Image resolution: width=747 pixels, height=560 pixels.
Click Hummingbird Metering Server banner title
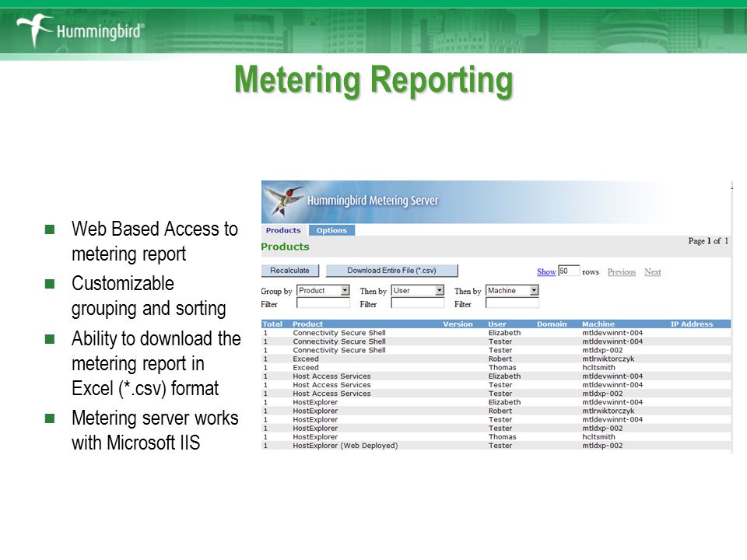tap(373, 201)
